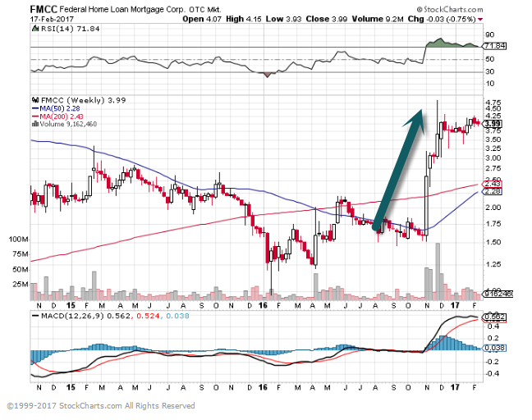Click the 90 level on RSI axis

click(x=489, y=34)
